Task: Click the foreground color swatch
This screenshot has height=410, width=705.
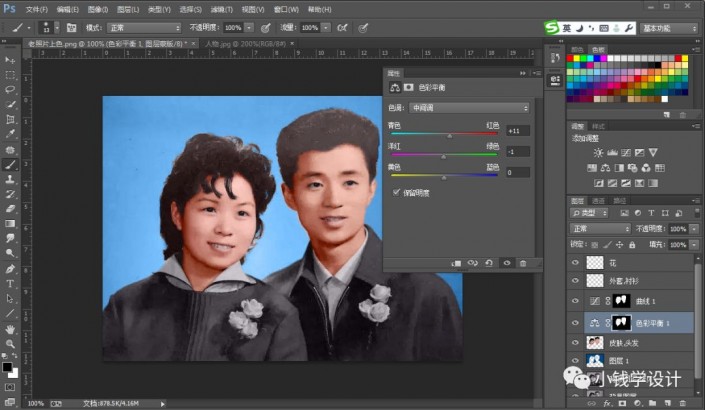Action: (x=7, y=367)
